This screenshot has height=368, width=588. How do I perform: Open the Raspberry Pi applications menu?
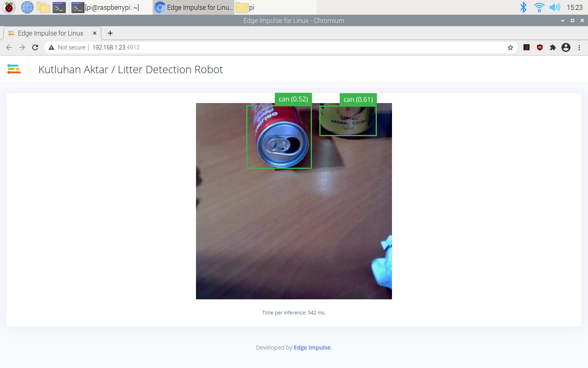click(9, 7)
